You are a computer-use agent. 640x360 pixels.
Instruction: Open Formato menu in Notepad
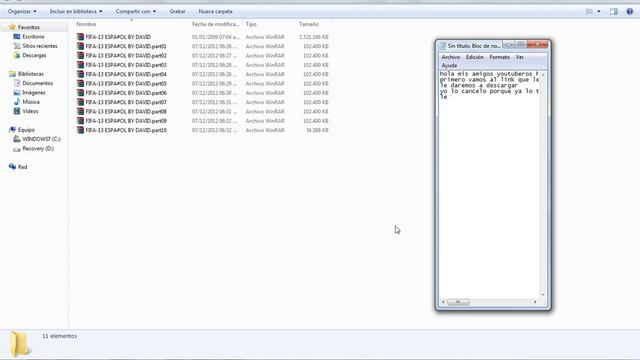[x=500, y=57]
